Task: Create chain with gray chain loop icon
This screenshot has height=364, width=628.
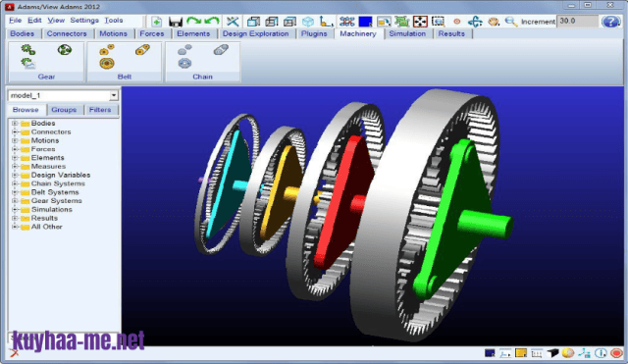Action: 221,50
